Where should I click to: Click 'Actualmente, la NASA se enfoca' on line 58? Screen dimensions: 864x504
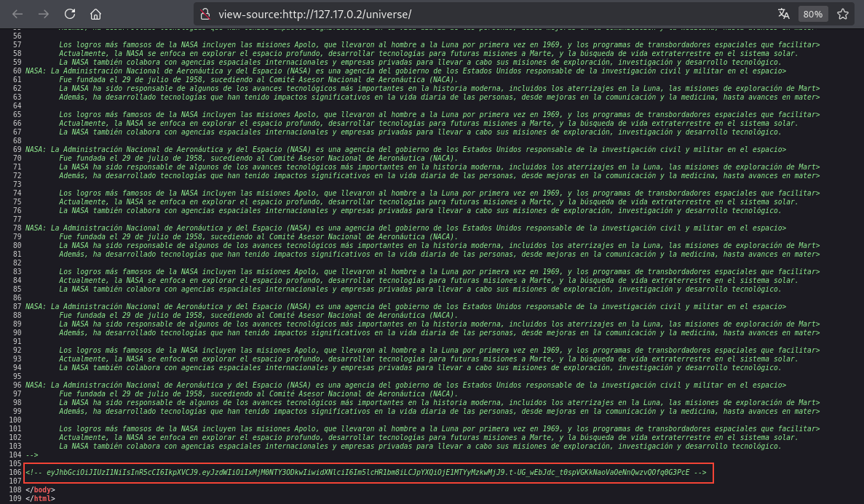pyautogui.click(x=122, y=53)
